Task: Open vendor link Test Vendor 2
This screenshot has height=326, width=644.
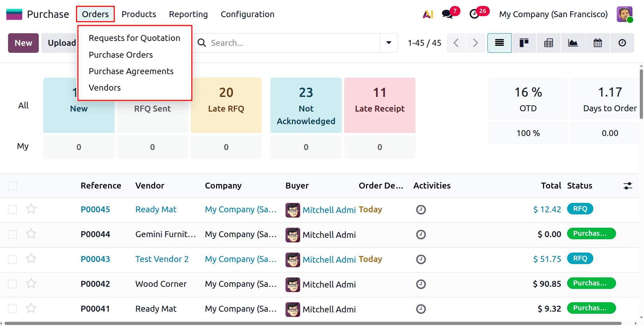Action: [161, 259]
